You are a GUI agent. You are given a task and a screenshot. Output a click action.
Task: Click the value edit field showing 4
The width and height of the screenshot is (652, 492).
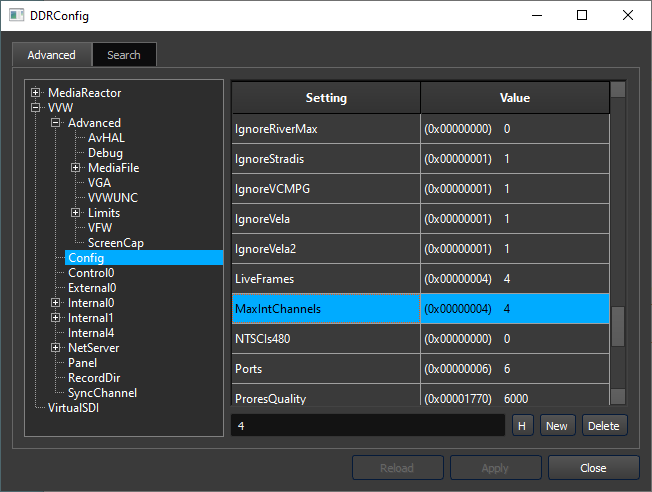(x=368, y=425)
